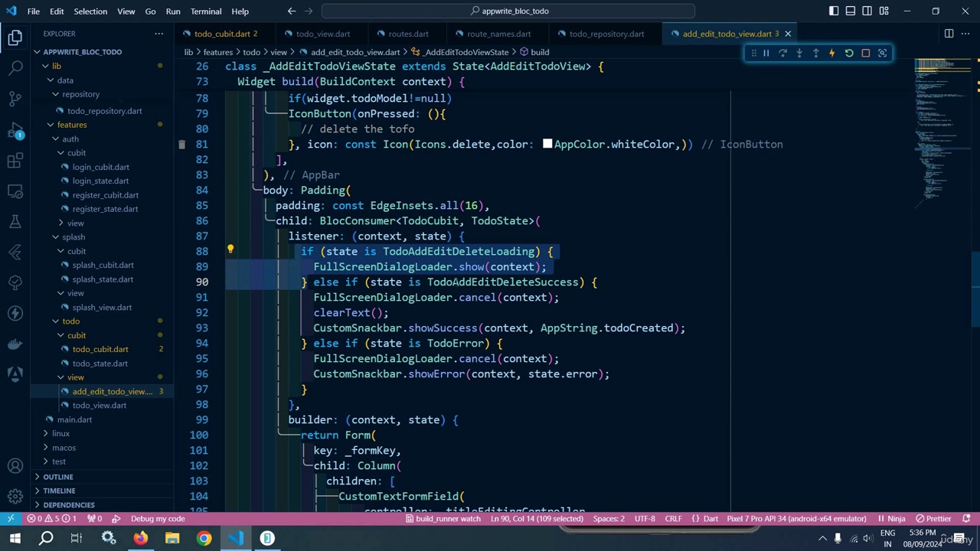Pause the debug session

(766, 53)
